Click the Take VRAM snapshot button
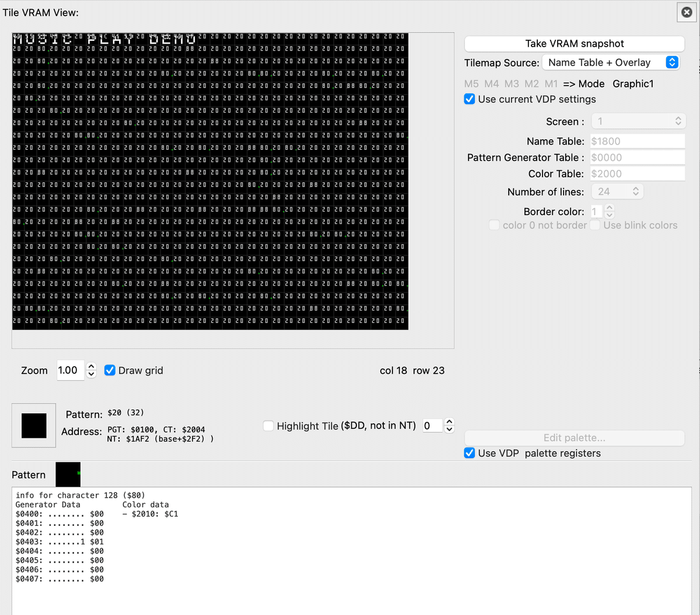The image size is (700, 615). (574, 43)
